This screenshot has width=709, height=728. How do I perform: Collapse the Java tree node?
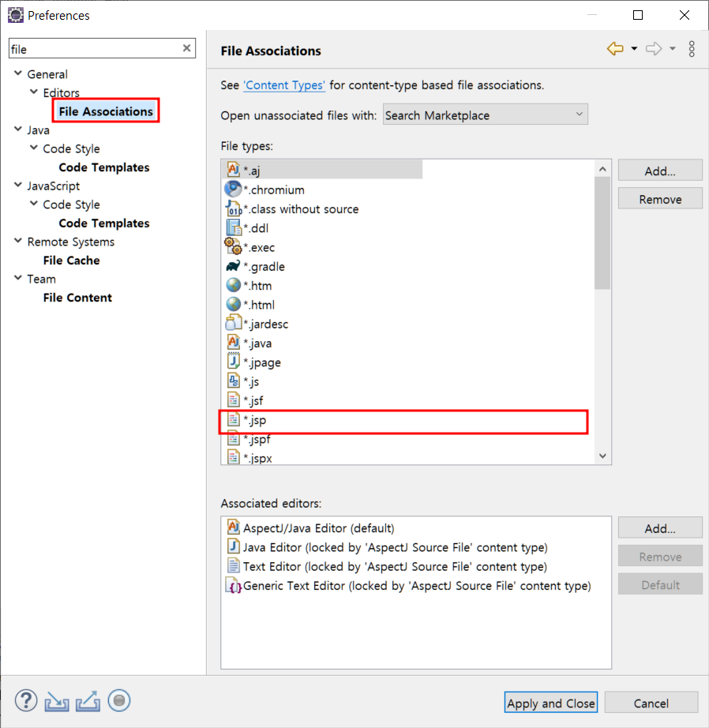point(18,129)
